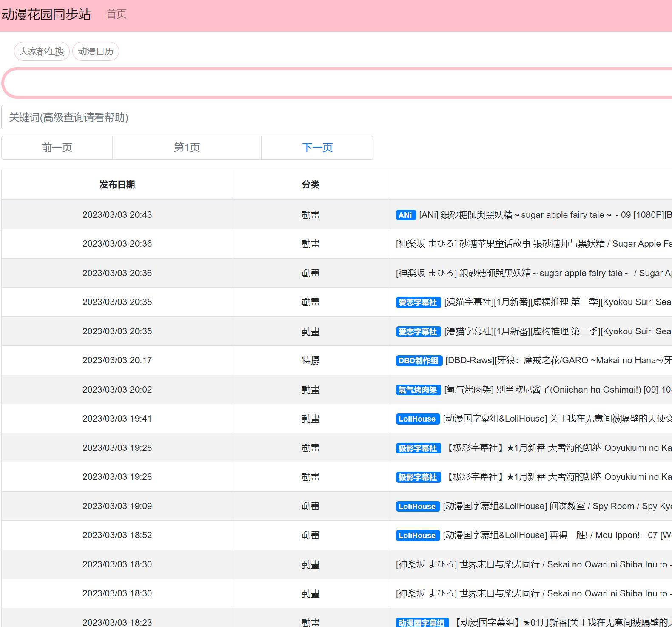Go to 前一页 previous page
Screen dimensions: 672x627
pos(57,148)
